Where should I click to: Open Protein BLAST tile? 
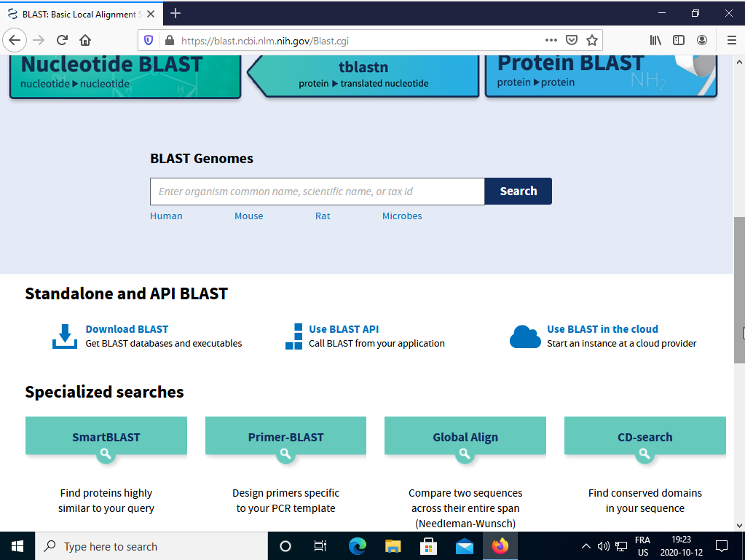601,75
